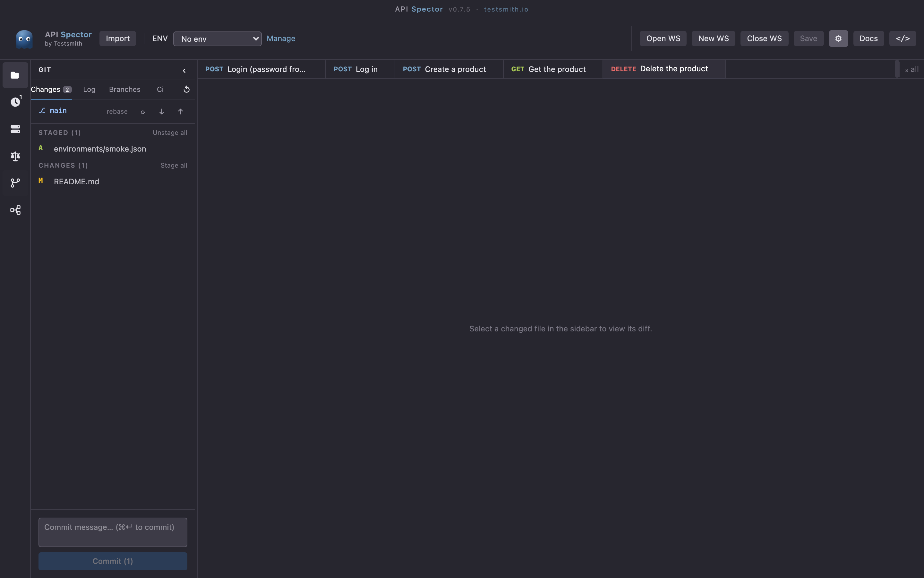Image resolution: width=924 pixels, height=578 pixels.
Task: Click the Save button
Action: pyautogui.click(x=808, y=39)
